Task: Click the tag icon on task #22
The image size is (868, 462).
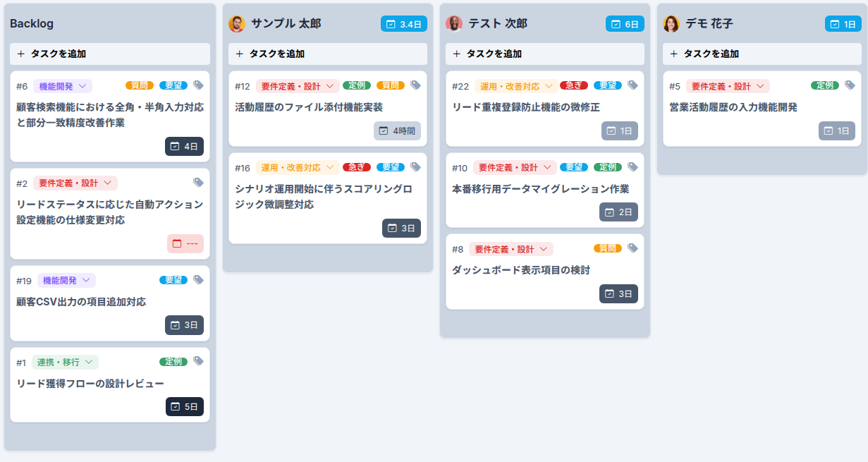Action: point(633,85)
